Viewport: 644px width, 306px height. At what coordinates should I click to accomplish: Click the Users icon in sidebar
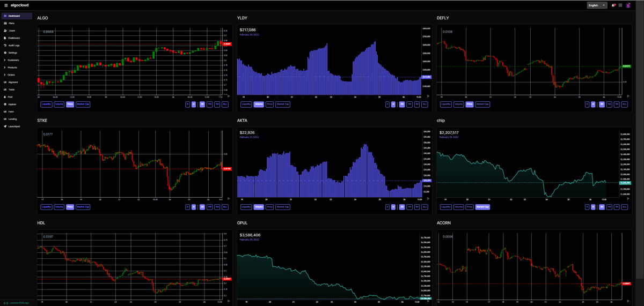pyautogui.click(x=5, y=31)
